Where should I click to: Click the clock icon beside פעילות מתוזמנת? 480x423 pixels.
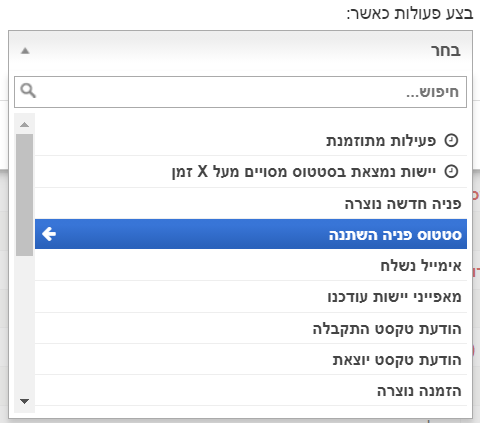(451, 140)
